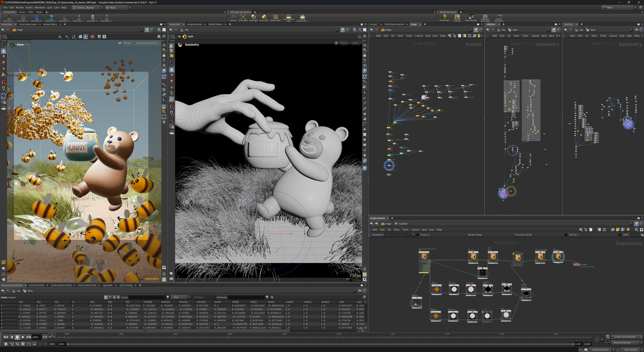Click the Distant Light shelf tool
The image size is (644, 352).
pyautogui.click(x=275, y=17)
